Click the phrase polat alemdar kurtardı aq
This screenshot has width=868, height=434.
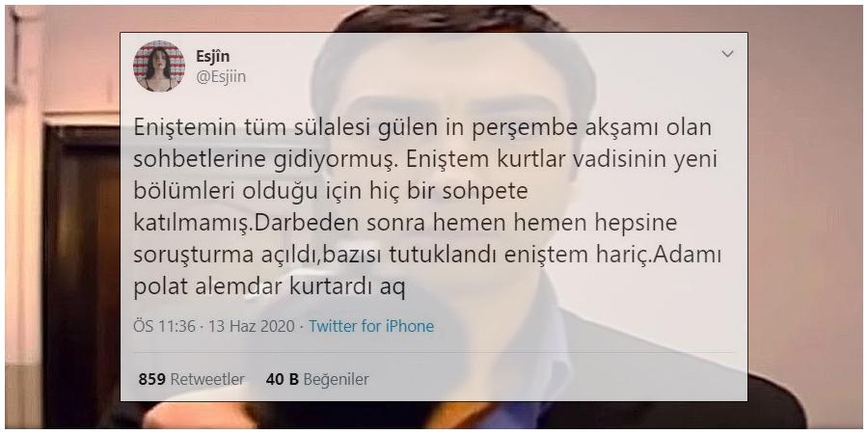pos(270,287)
